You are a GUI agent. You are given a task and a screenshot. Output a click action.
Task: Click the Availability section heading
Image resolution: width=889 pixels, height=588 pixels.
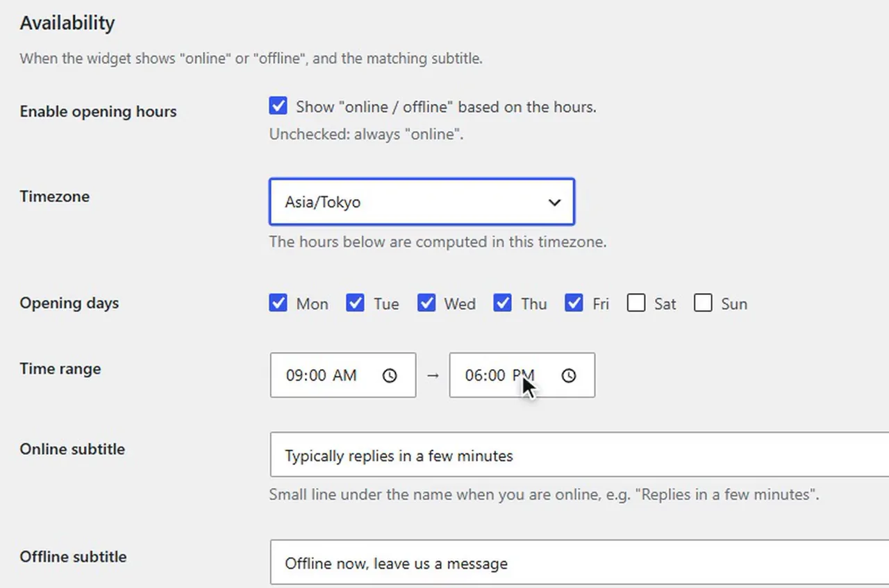pyautogui.click(x=67, y=23)
